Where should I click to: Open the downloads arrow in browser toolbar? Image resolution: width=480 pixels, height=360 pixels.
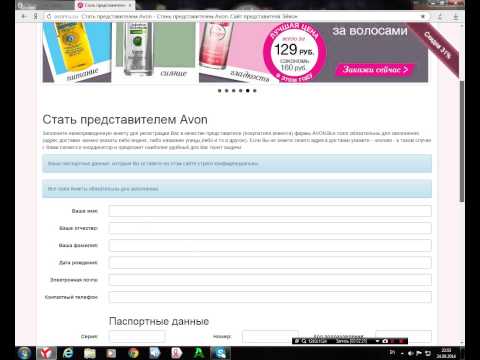click(x=455, y=16)
